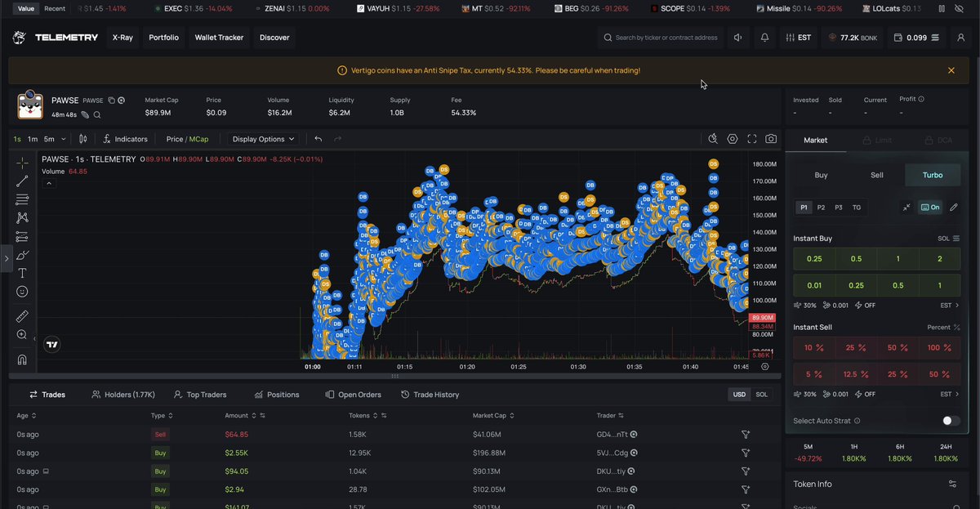Toggle the keyboard On button
The width and height of the screenshot is (980, 509).
point(929,208)
